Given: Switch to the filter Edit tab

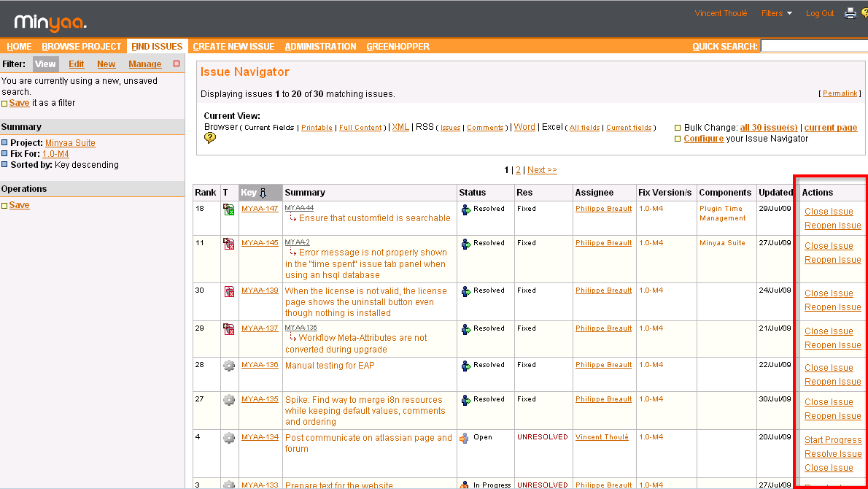Looking at the screenshot, I should pyautogui.click(x=77, y=64).
